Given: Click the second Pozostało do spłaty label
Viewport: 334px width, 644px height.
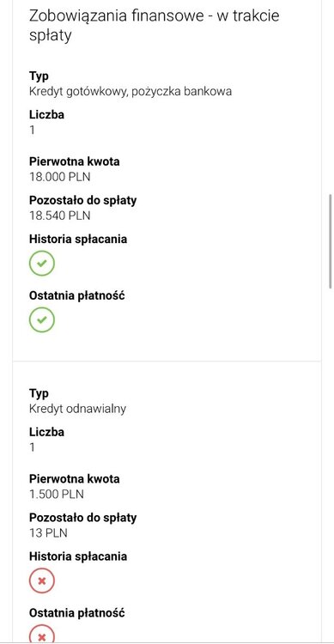Looking at the screenshot, I should click(x=82, y=518).
